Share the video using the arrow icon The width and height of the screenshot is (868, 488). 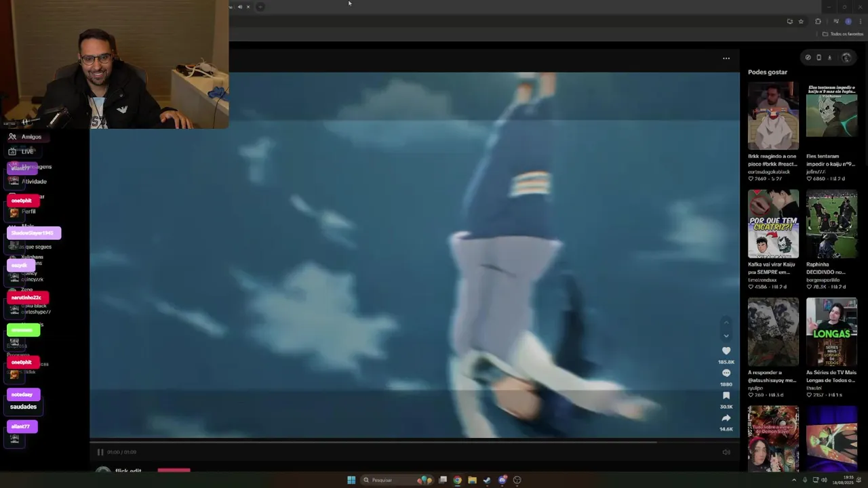[x=726, y=418]
